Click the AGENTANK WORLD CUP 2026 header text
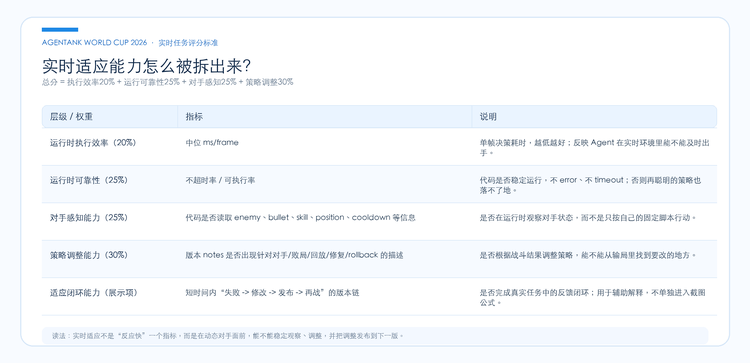The image size is (750, 363). (94, 43)
